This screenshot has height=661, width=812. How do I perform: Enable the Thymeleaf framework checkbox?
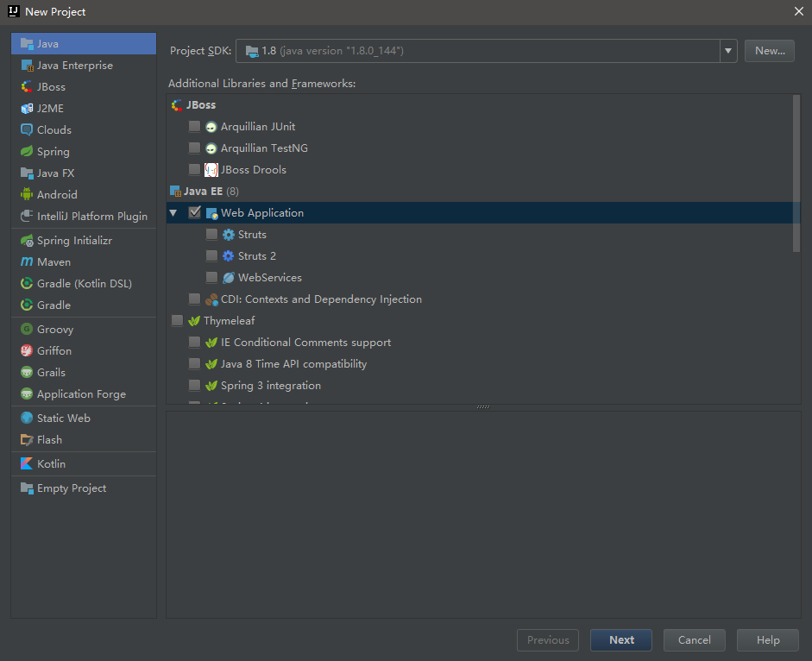[178, 320]
